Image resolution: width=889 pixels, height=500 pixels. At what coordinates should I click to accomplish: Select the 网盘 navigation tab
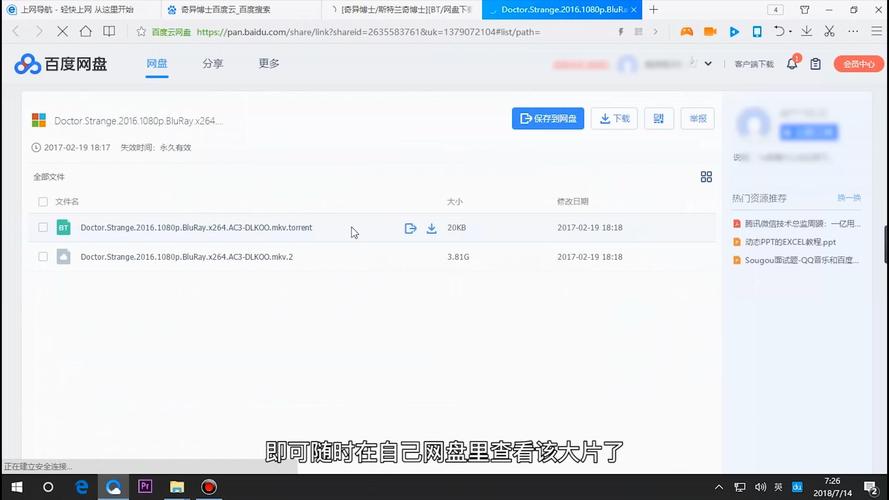157,63
